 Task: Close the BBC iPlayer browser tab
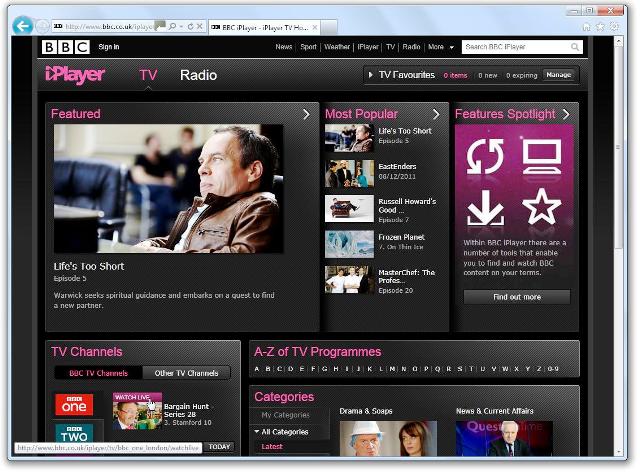coord(315,27)
